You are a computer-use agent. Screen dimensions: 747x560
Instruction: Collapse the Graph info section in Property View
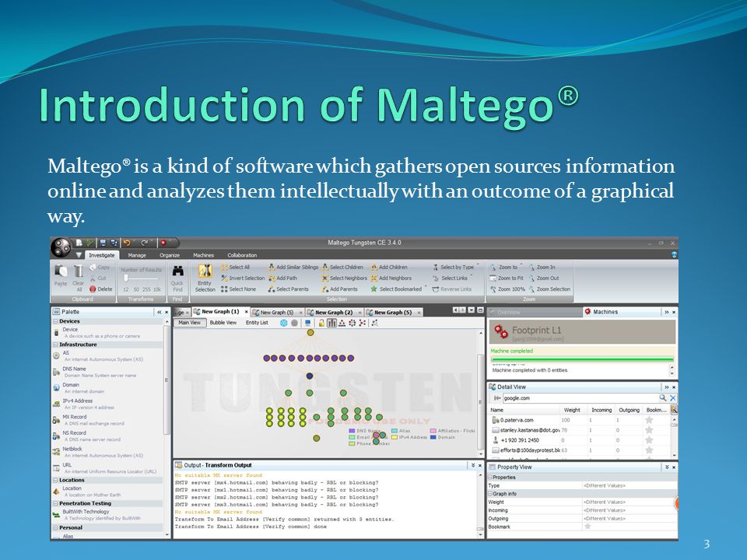(x=490, y=494)
